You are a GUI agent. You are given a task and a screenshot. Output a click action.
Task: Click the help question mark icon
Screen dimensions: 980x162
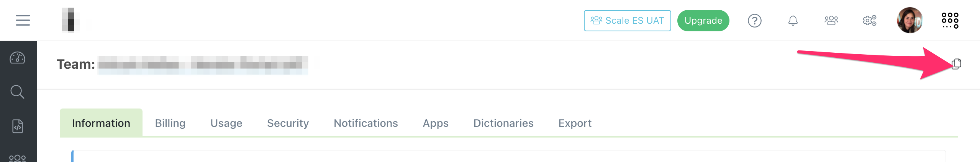coord(754,21)
